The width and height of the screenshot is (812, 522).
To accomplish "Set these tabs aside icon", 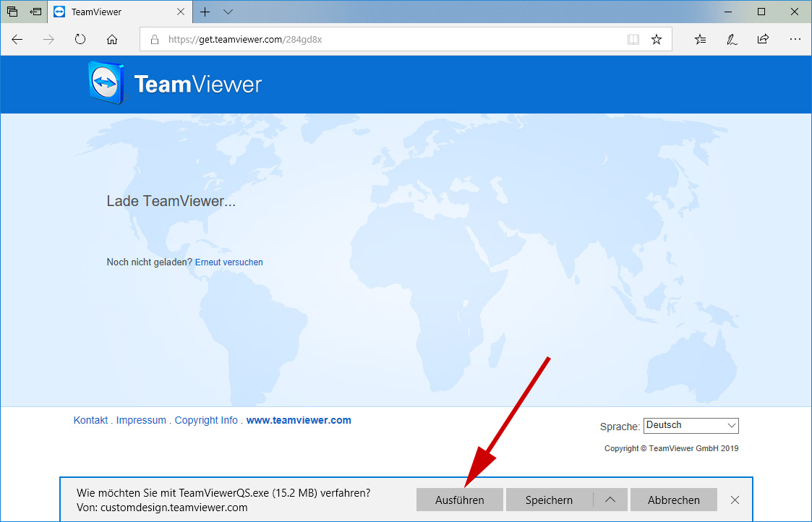I will 35,12.
